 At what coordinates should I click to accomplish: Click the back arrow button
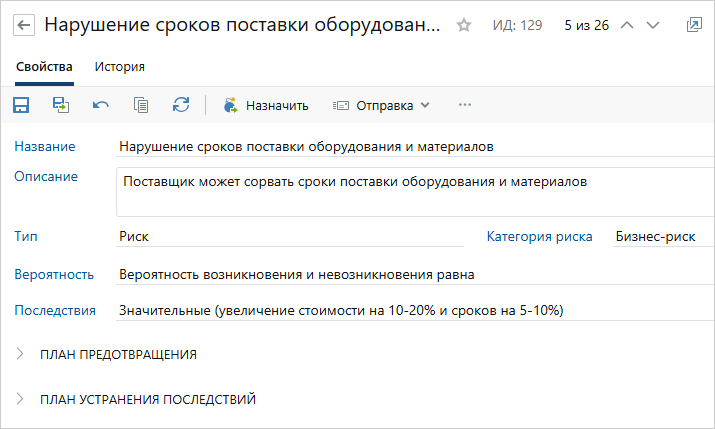click(24, 25)
